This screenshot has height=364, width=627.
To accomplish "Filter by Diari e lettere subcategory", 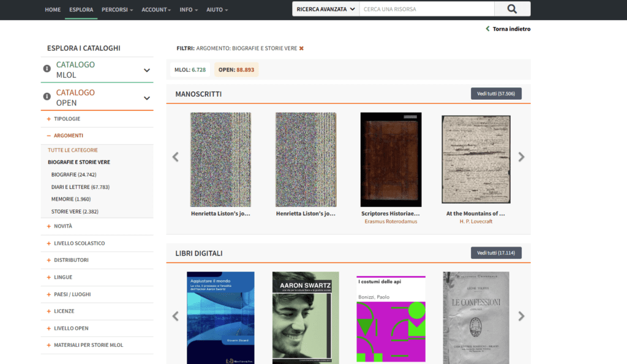I will (80, 187).
